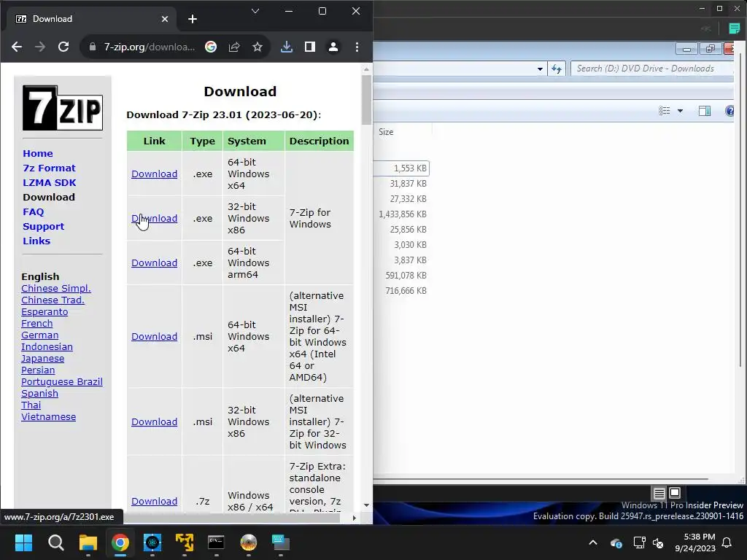Click the Chrome back arrow
Image resolution: width=747 pixels, height=560 pixels.
click(17, 47)
